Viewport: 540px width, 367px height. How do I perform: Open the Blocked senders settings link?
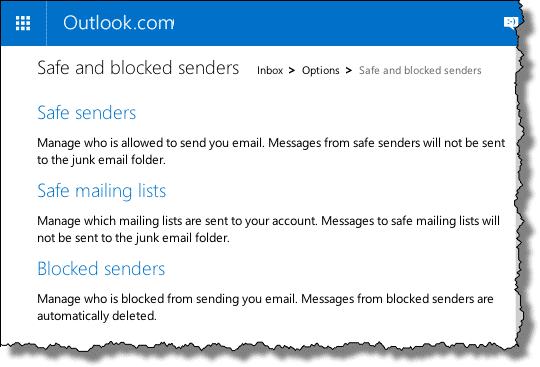pyautogui.click(x=101, y=269)
